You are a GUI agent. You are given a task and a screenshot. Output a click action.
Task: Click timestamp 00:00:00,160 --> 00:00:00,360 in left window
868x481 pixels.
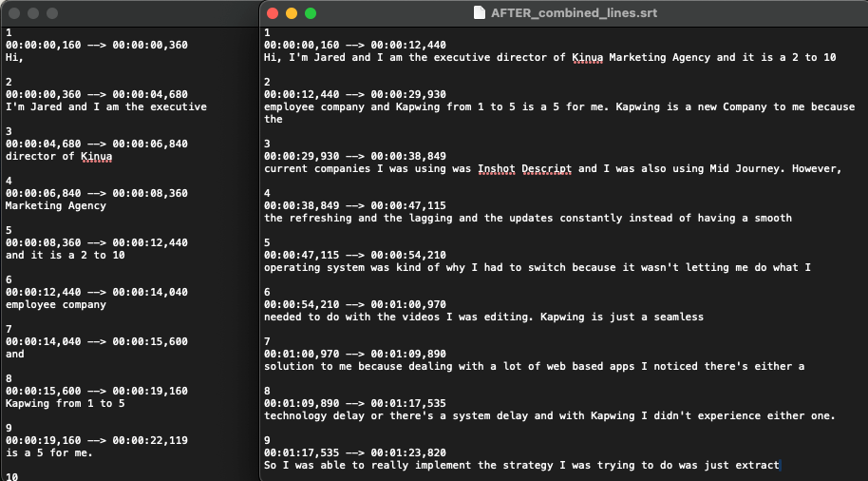point(97,45)
